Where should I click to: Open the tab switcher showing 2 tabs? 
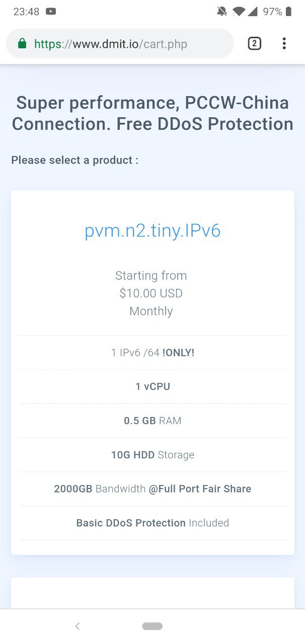(x=255, y=44)
